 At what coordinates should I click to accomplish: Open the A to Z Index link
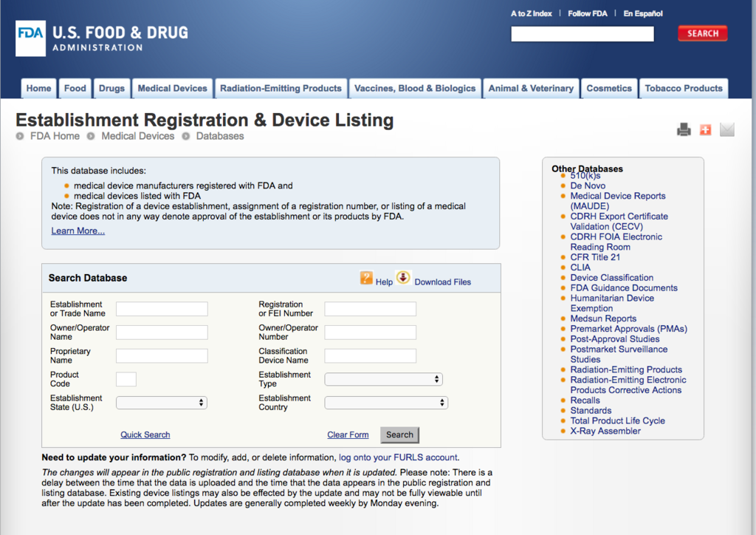pyautogui.click(x=532, y=13)
